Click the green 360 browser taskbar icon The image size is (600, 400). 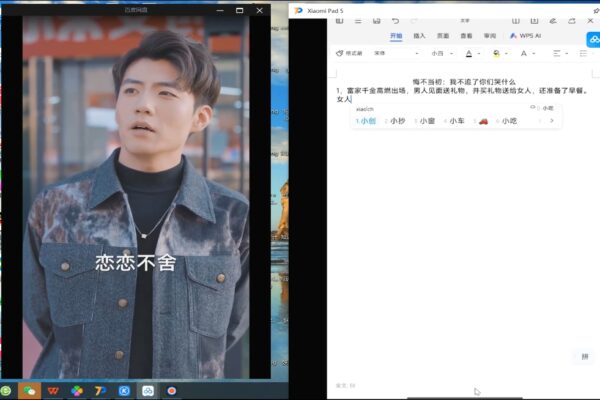[x=6, y=391]
